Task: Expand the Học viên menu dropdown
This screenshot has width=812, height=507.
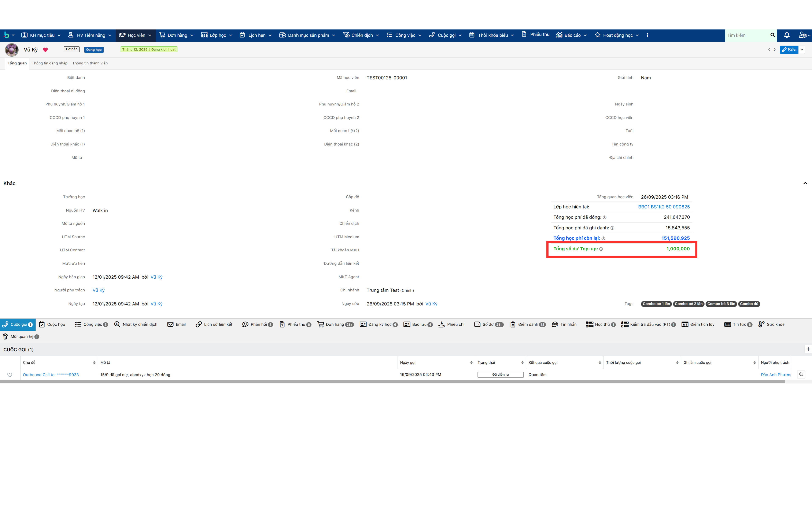Action: [150, 35]
